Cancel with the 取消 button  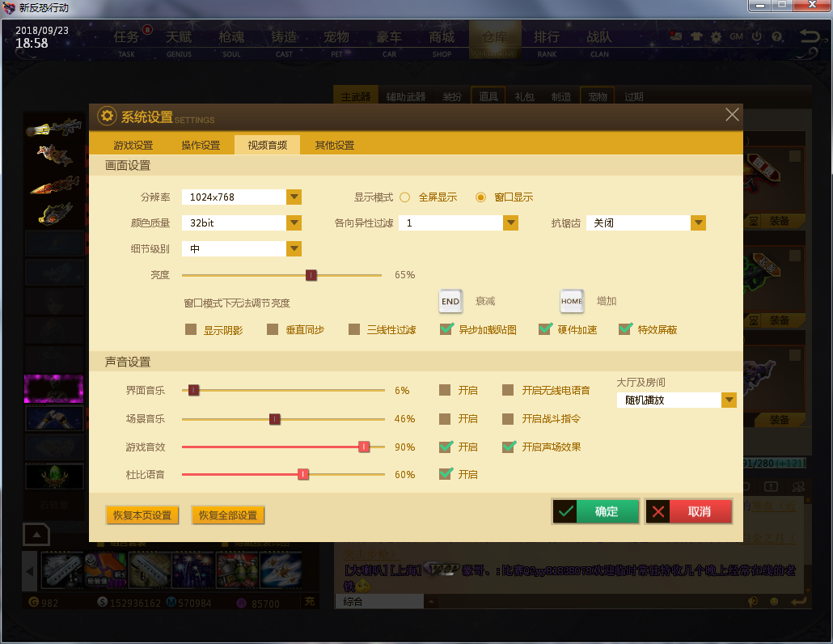pos(689,511)
